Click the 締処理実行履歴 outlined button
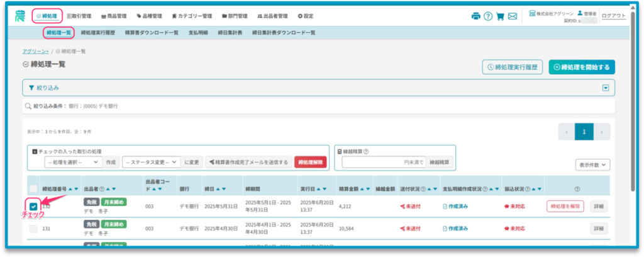This screenshot has width=644, height=257. click(512, 67)
